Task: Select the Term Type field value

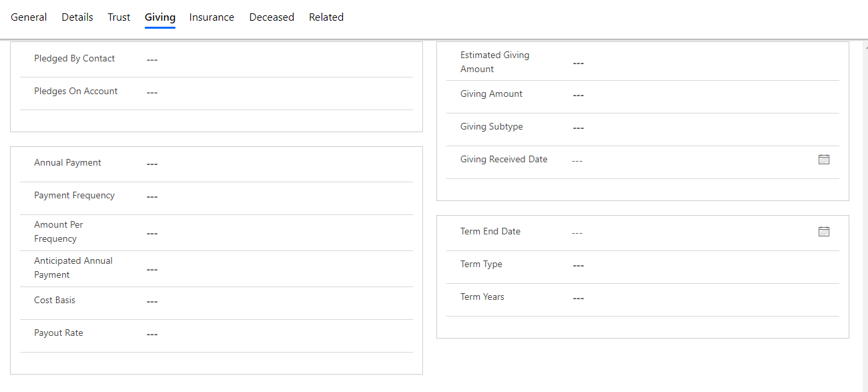Action: [703, 266]
